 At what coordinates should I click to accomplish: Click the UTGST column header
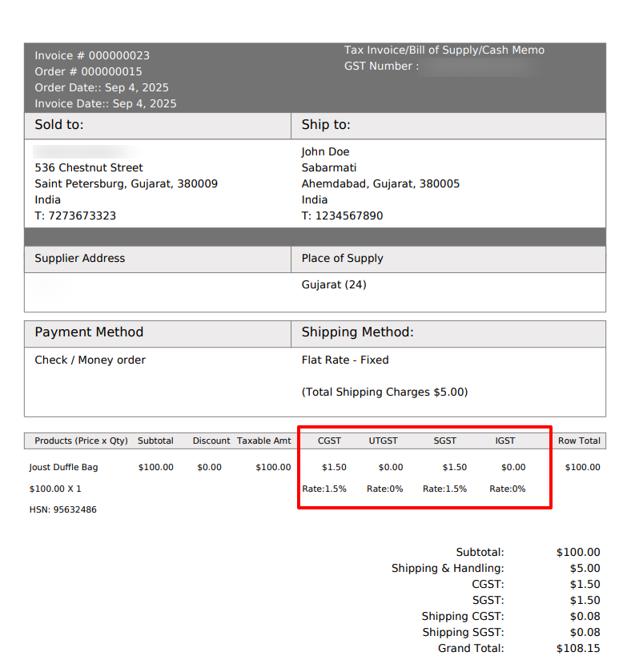pyautogui.click(x=384, y=441)
